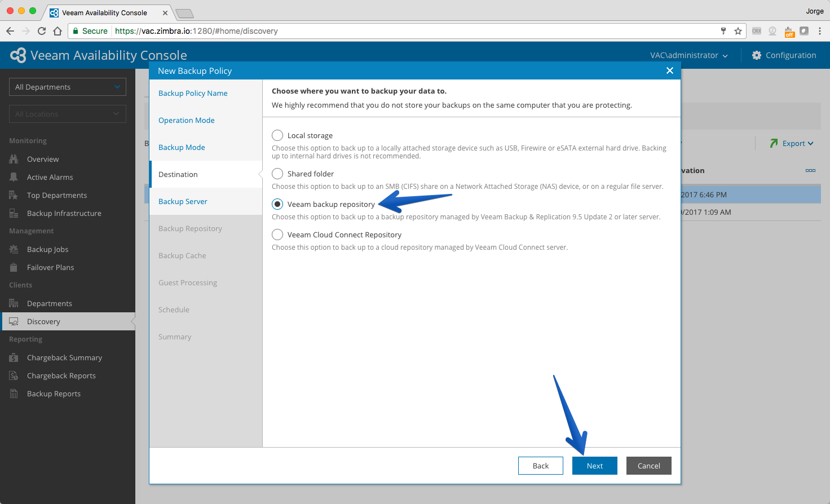Image resolution: width=830 pixels, height=504 pixels.
Task: Close the Veeam Availability Console tab
Action: [x=165, y=12]
